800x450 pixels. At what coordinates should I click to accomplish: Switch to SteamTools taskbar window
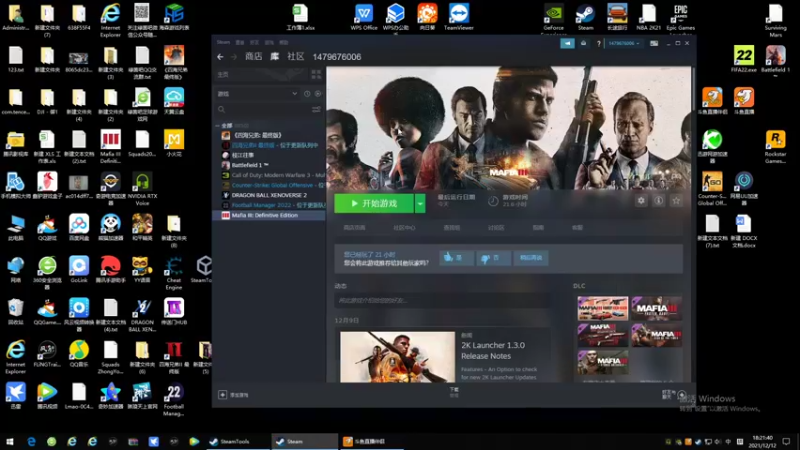[x=236, y=441]
